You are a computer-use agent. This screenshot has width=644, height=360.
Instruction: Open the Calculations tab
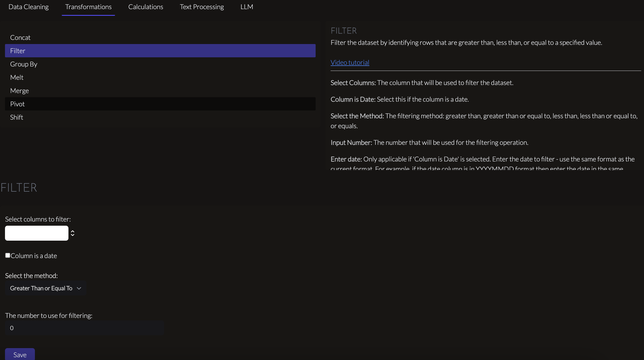(146, 7)
